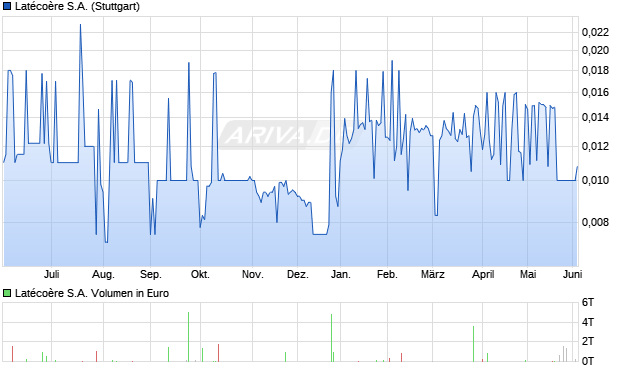Click the 0,016 price axis value
This screenshot has height=371, width=620.
point(595,92)
